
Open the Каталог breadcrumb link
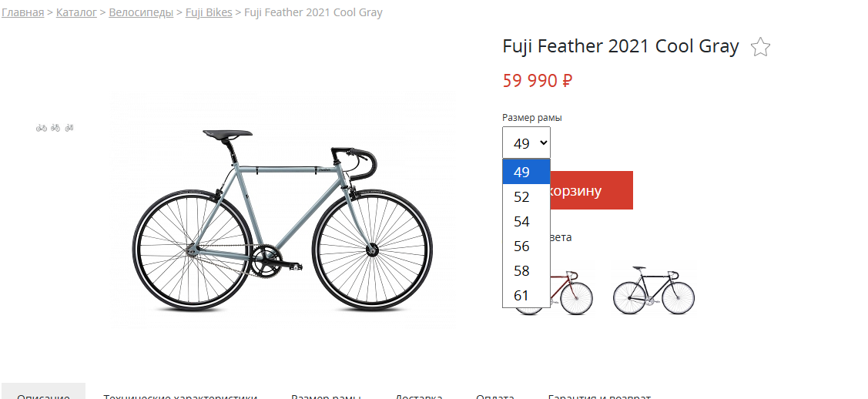[76, 12]
